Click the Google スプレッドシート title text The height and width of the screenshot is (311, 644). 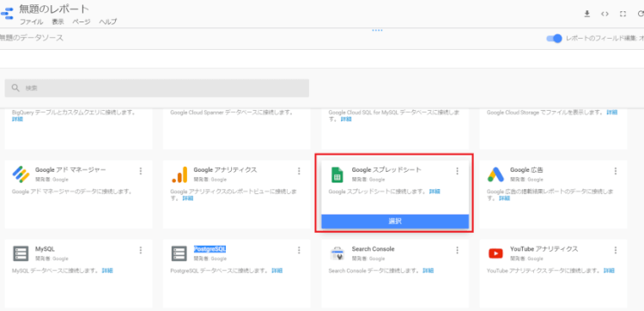click(x=386, y=169)
